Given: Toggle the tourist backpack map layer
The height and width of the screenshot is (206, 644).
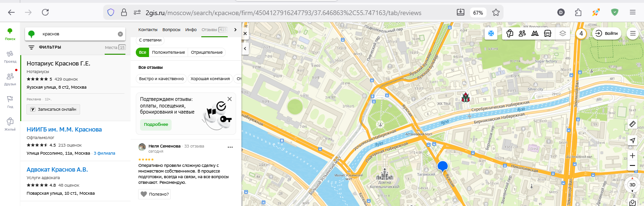Looking at the screenshot, I should tap(510, 33).
